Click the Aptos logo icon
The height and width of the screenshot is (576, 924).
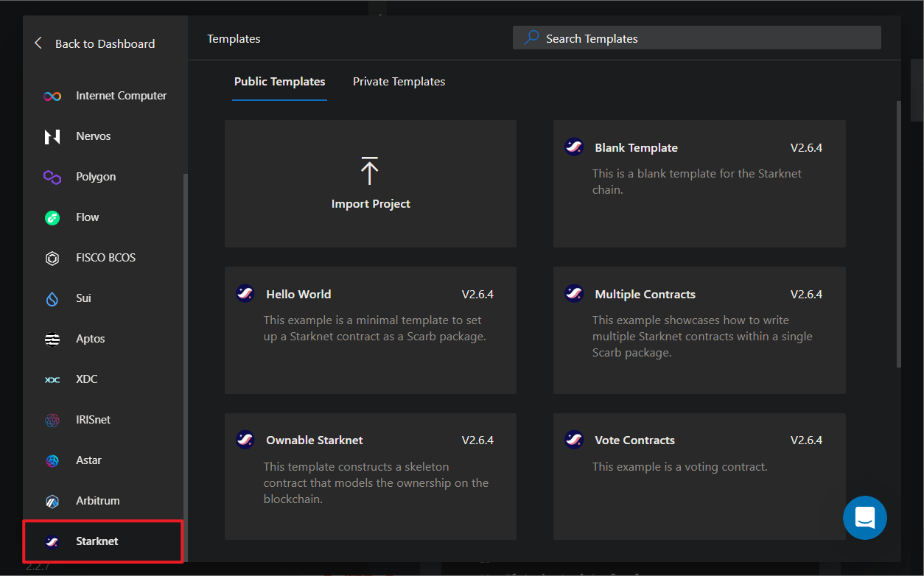[52, 339]
